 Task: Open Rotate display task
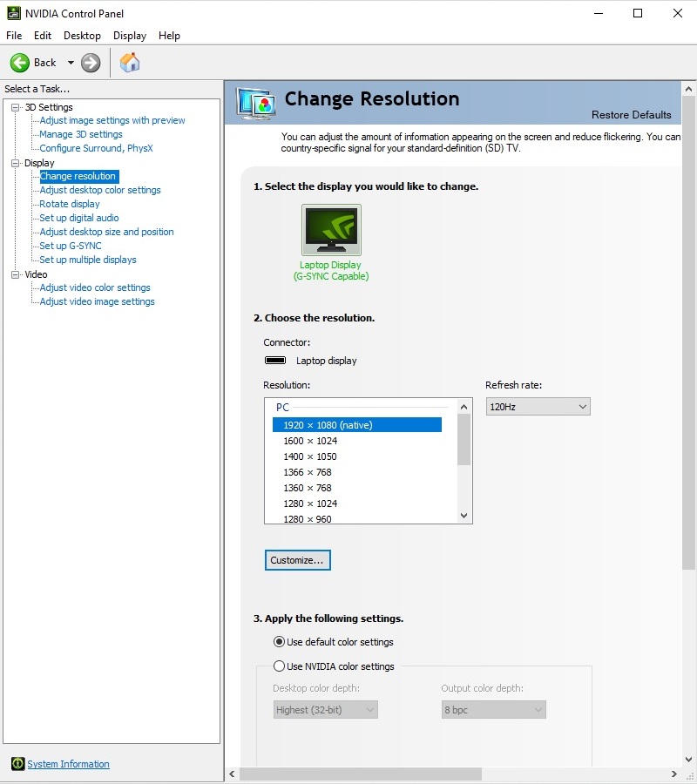point(70,204)
